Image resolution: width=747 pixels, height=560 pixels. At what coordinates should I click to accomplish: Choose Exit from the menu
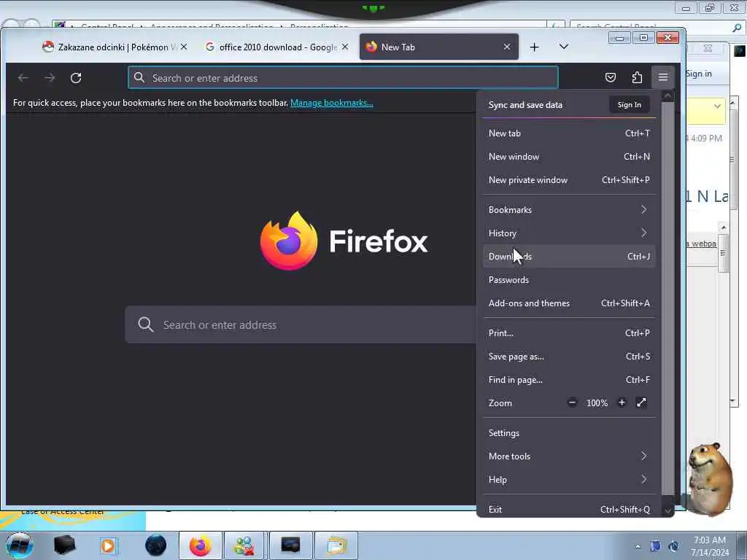tap(569, 509)
